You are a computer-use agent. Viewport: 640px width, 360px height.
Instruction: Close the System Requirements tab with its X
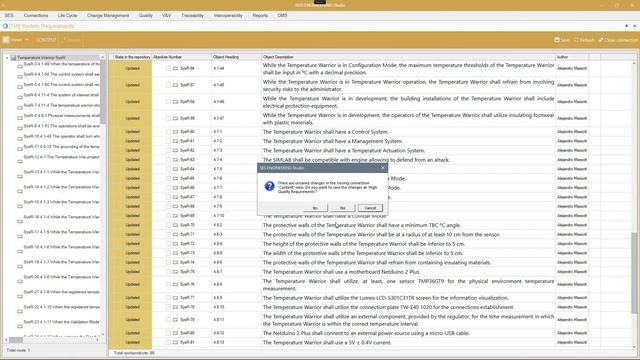pos(635,26)
